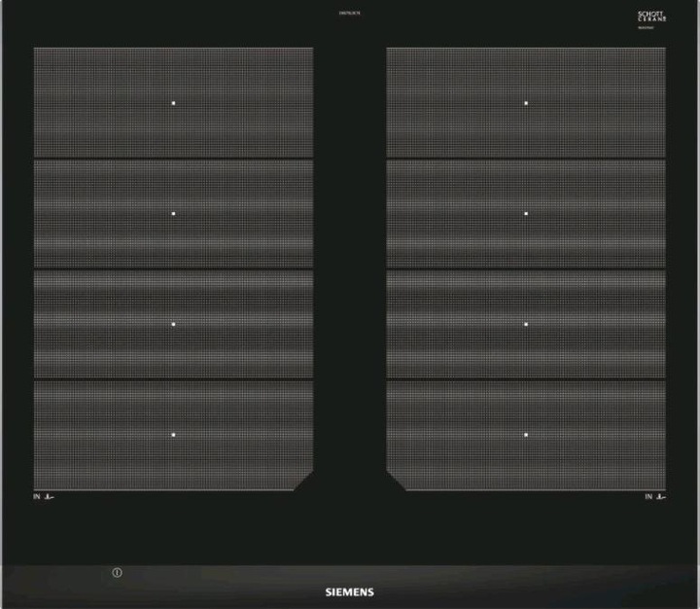Click the left IN induction symbol
Screen dimensions: 700x609
click(x=44, y=496)
